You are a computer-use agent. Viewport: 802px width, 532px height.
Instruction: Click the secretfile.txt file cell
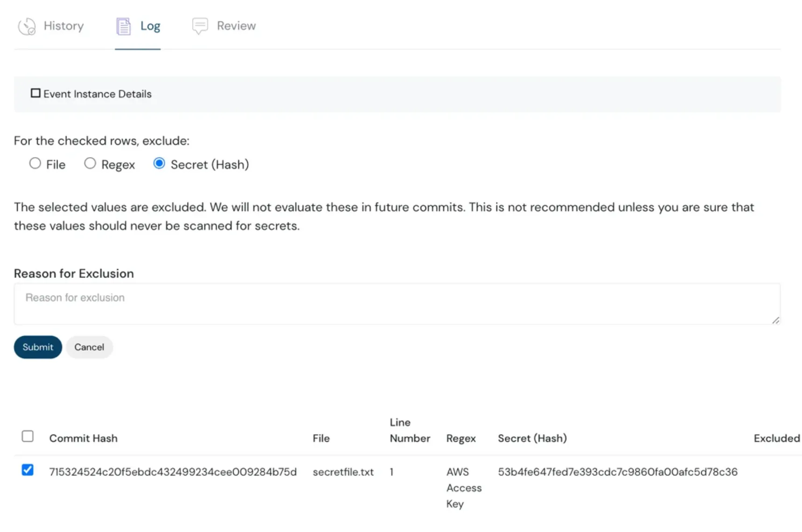(343, 472)
